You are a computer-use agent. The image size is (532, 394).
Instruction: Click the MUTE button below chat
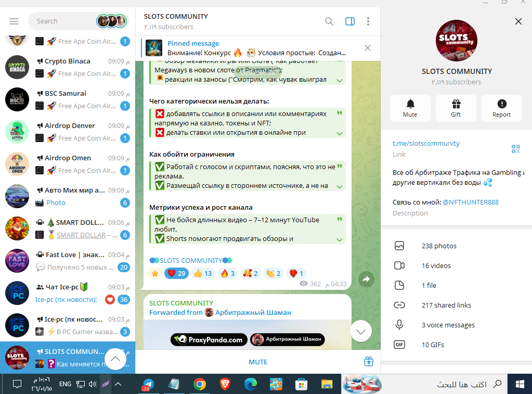pos(258,362)
